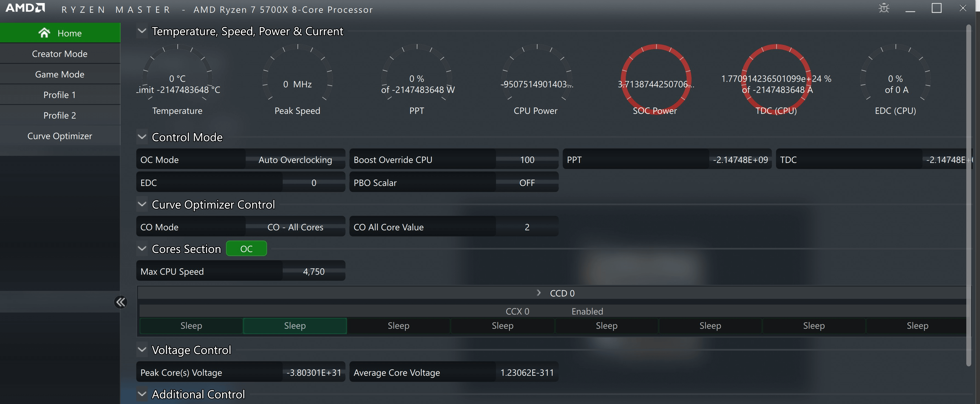Screen dimensions: 980x404
Task: Click the Boost Override CPU label
Action: 393,160
